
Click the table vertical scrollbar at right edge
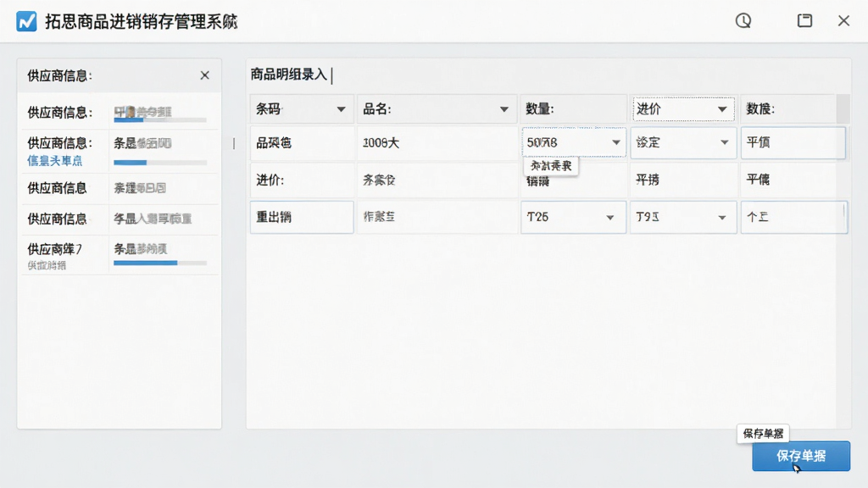click(843, 109)
